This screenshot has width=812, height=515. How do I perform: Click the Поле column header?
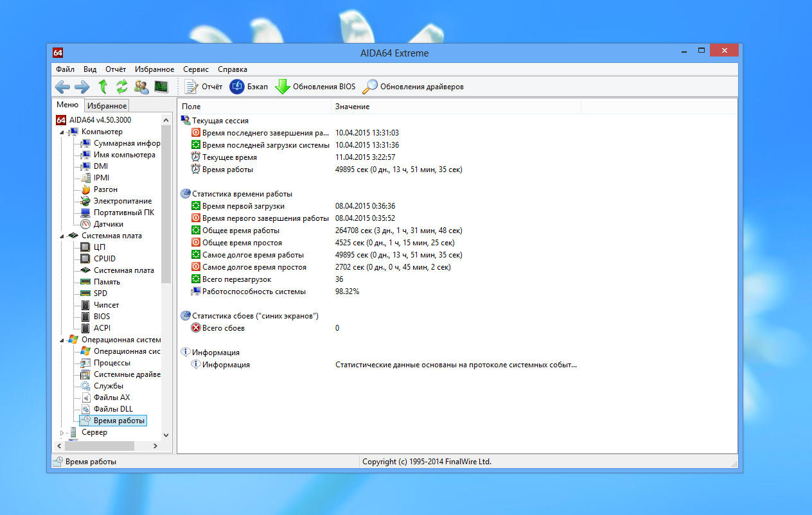coord(254,106)
